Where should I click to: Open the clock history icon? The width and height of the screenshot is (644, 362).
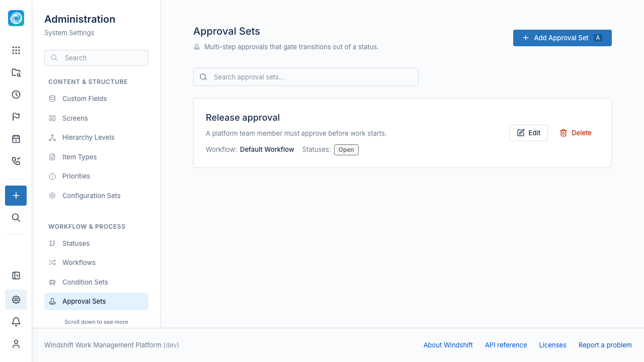click(16, 95)
